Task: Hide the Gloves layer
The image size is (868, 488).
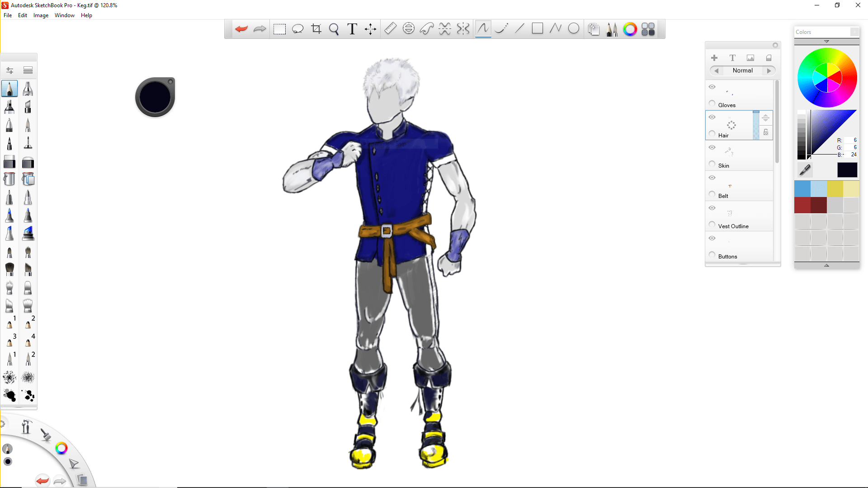Action: point(712,87)
